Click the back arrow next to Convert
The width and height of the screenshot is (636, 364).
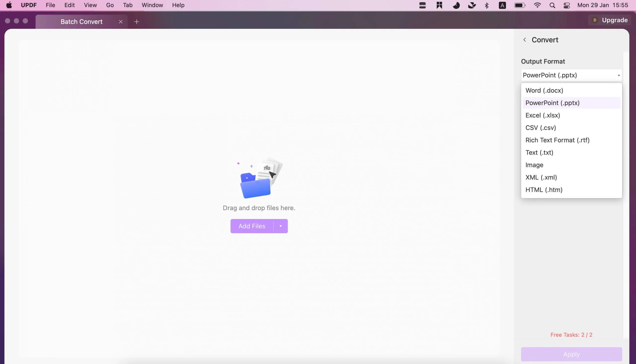525,40
